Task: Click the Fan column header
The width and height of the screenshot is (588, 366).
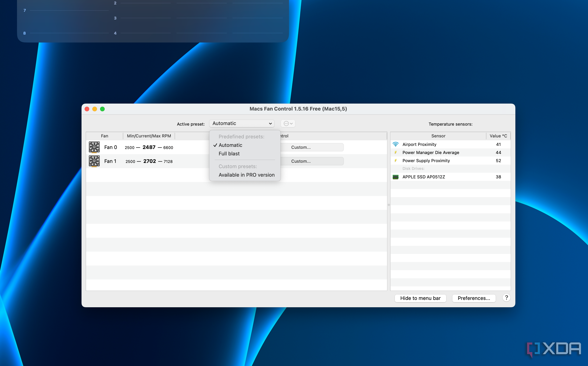Action: click(105, 136)
